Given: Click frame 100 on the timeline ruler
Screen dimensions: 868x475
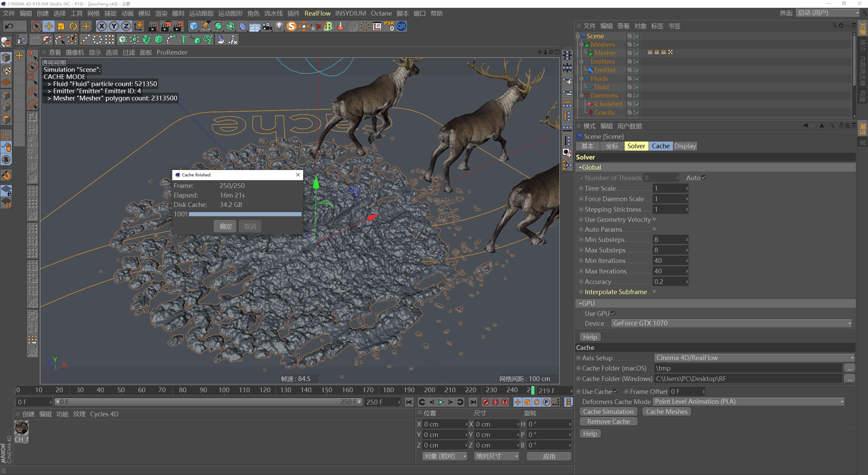Looking at the screenshot, I should tap(224, 391).
